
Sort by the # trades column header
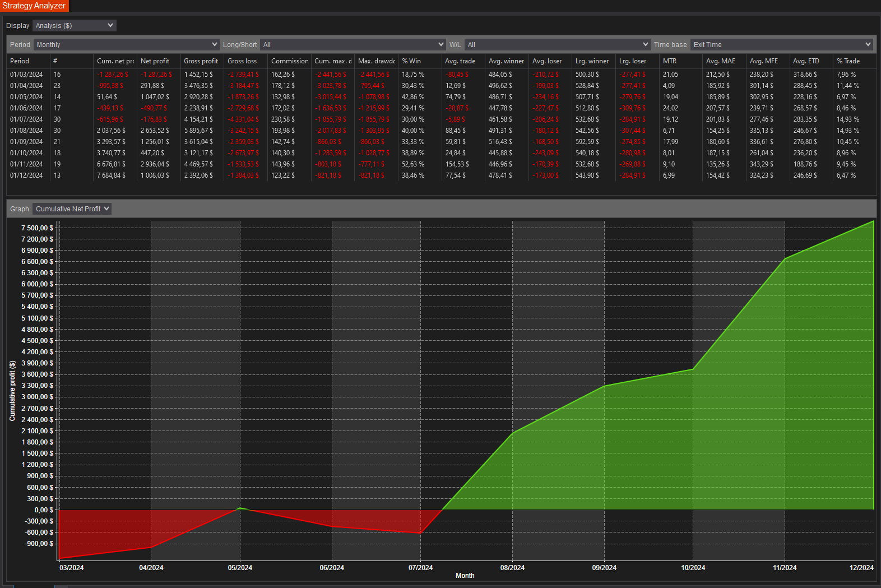pyautogui.click(x=71, y=61)
